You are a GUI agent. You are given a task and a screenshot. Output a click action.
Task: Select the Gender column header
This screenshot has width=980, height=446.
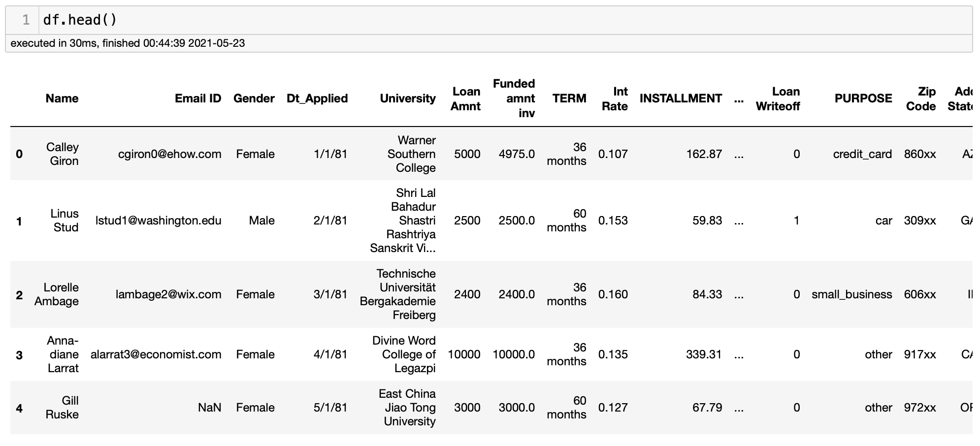254,98
